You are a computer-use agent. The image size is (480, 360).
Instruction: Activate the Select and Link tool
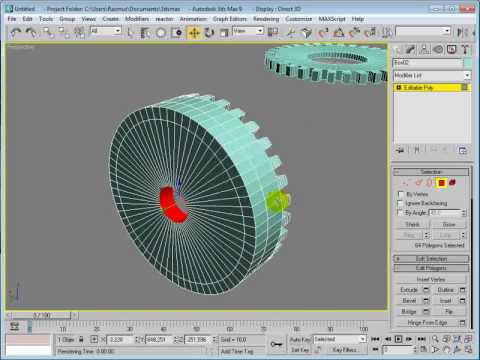48,32
